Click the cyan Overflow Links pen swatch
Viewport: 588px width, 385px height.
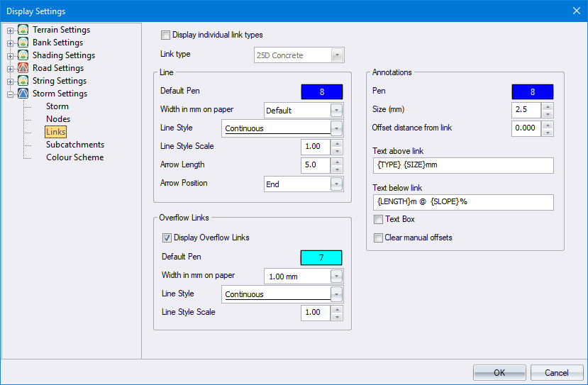tap(321, 258)
